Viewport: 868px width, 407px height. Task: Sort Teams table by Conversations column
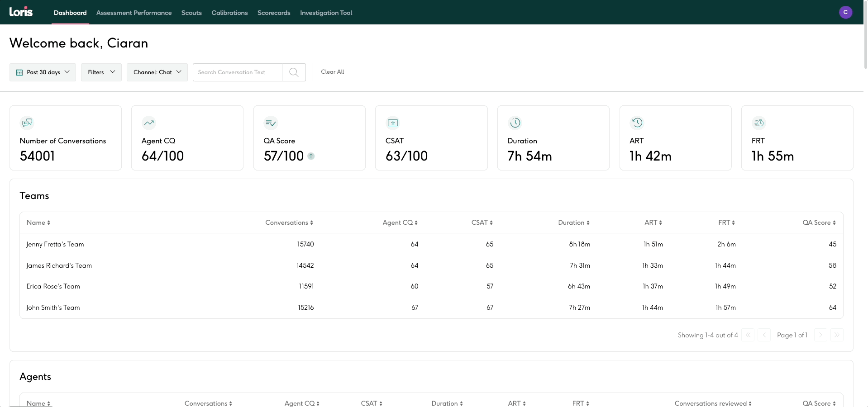(289, 222)
